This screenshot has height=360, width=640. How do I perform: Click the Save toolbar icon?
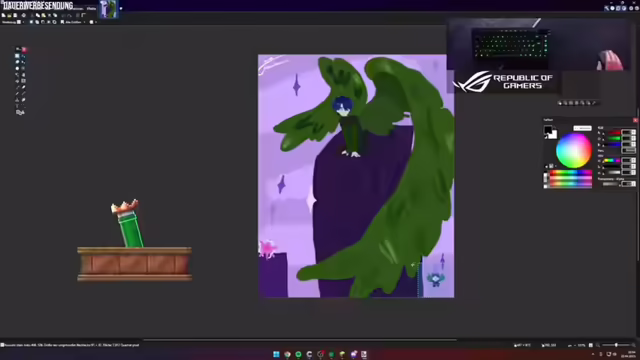click(15, 15)
